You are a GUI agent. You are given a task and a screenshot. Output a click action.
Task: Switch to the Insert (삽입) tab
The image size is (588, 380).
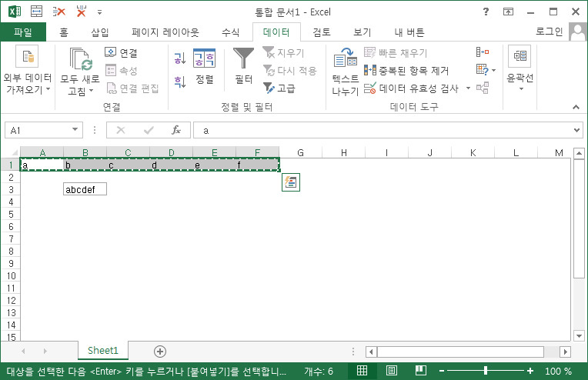point(100,32)
